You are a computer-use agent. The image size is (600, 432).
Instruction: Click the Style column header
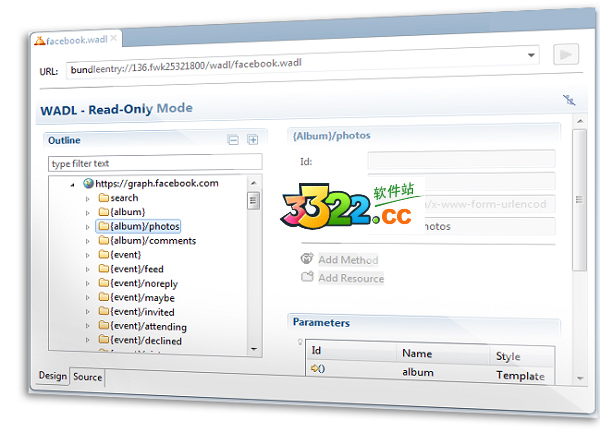522,356
